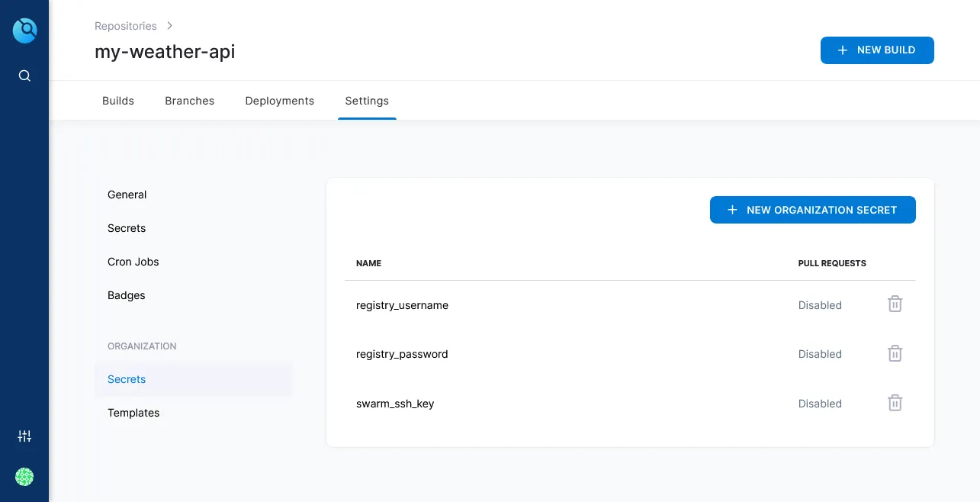Screen dimensions: 980x502
Task: Delete the registry_password secret
Action: tap(895, 353)
